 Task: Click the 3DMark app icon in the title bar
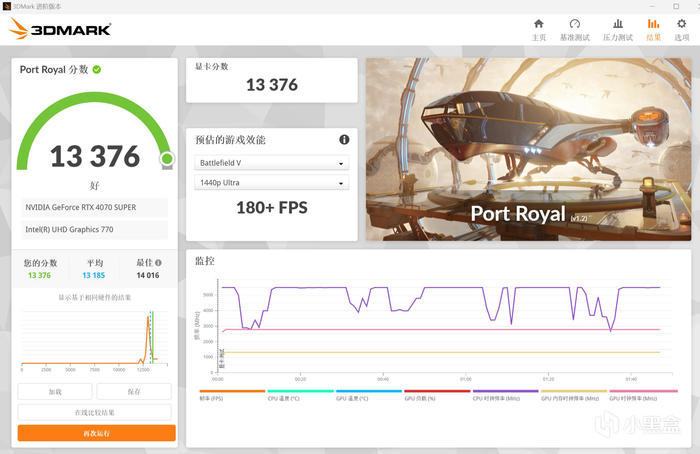tap(6, 6)
